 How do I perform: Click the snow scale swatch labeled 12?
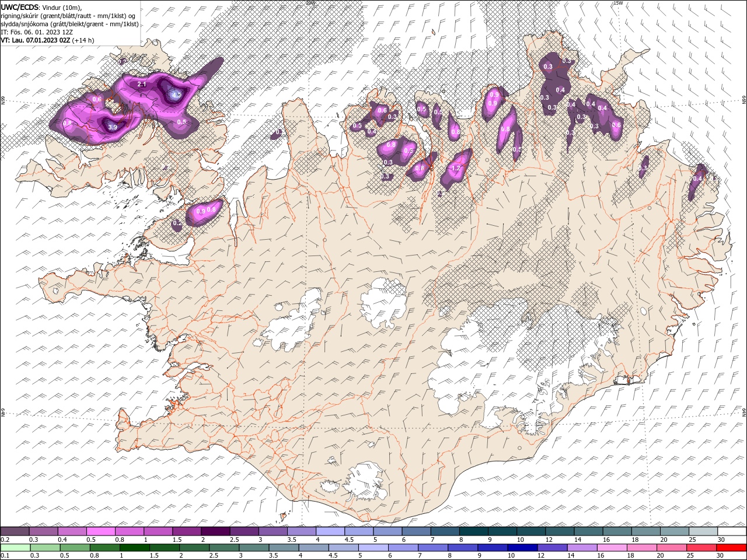pyautogui.click(x=560, y=531)
